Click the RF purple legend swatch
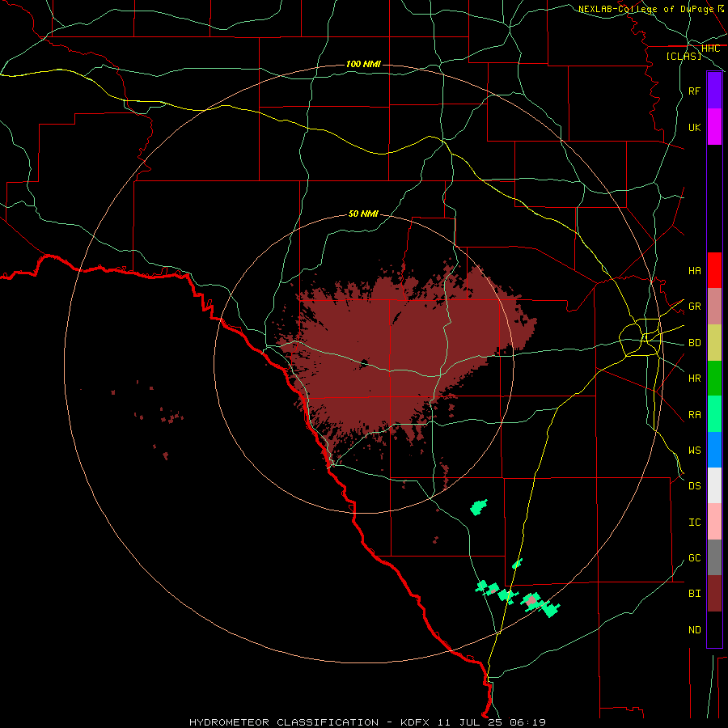This screenshot has width=728, height=728. 714,91
